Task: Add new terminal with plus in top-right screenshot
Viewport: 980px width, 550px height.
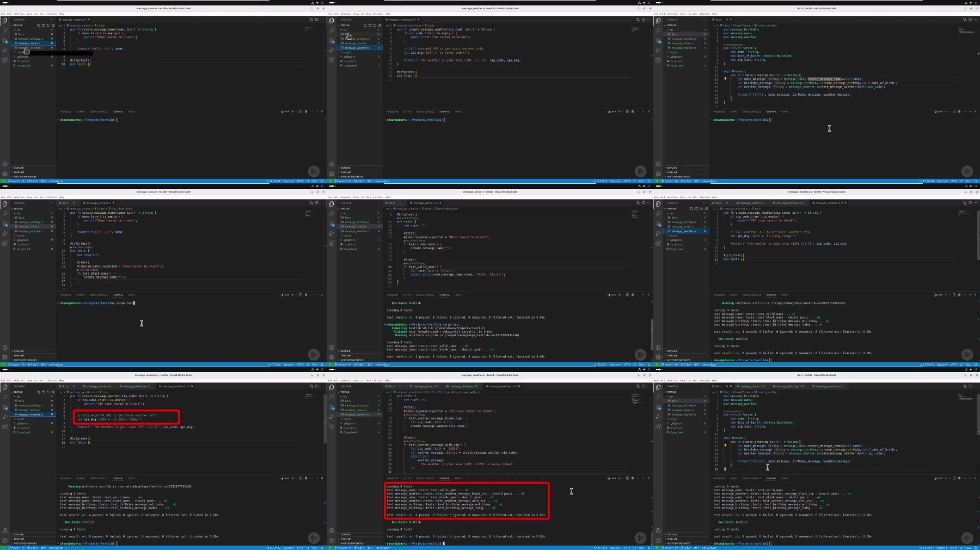Action: 946,112
